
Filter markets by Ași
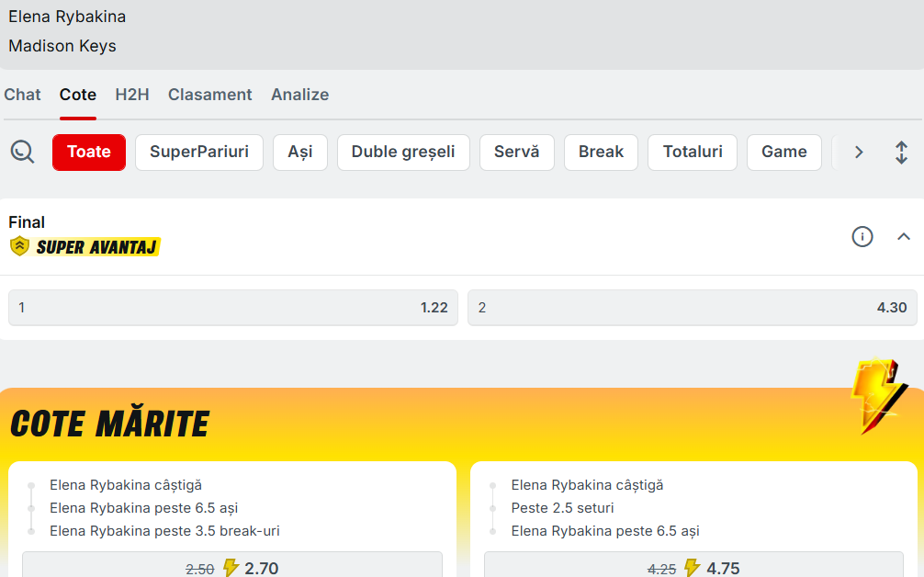pos(300,153)
